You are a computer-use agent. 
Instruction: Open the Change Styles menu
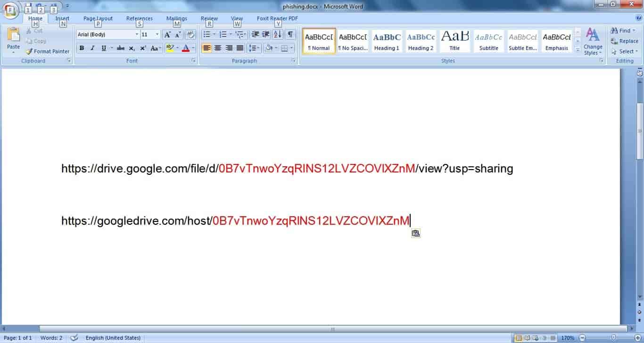(x=593, y=41)
